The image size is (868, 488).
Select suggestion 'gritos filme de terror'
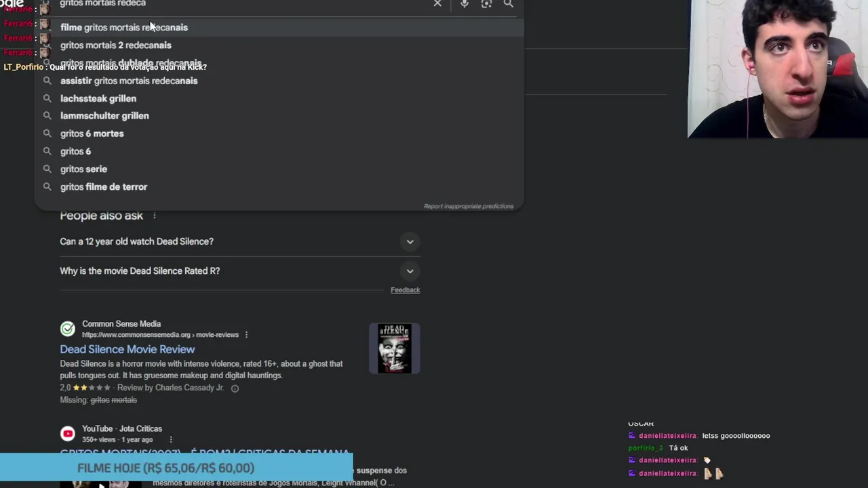279,186
